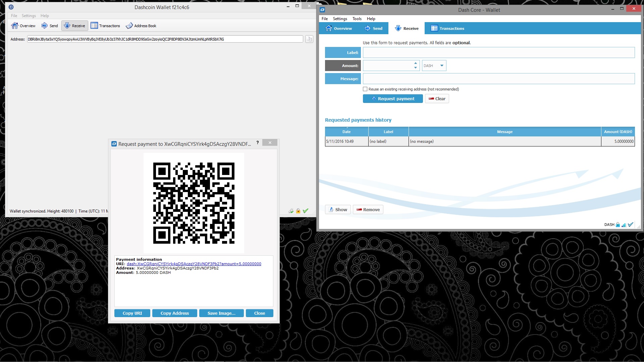Click the 5.00000000 amount cell in history

coord(618,141)
